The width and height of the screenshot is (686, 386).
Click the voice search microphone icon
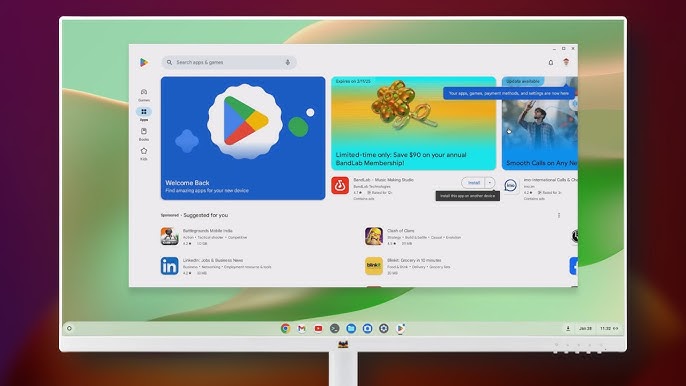[287, 63]
